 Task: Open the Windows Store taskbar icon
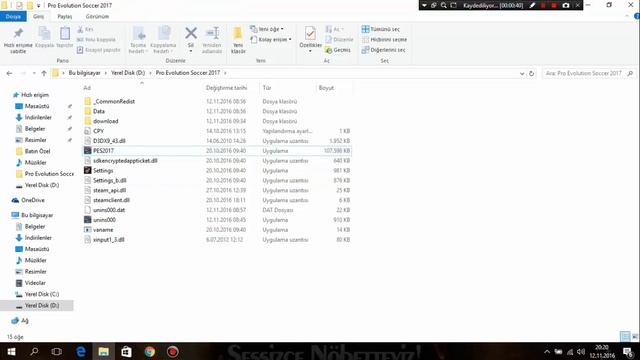tap(127, 351)
